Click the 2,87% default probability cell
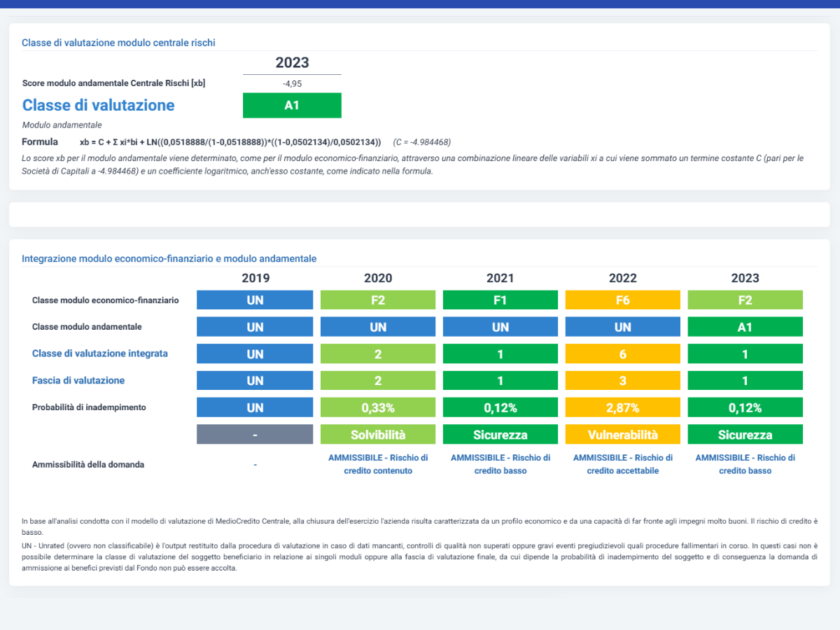The image size is (840, 630). 623,407
